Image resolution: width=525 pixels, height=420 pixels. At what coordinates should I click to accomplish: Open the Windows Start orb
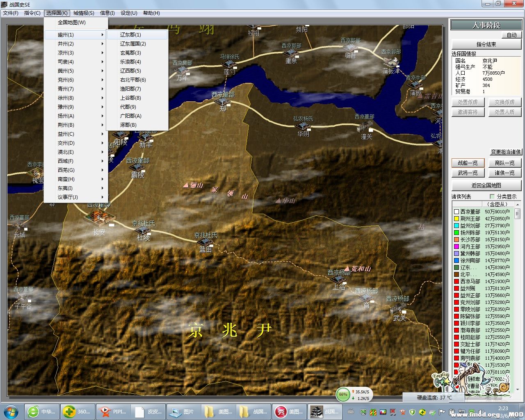[x=11, y=411]
